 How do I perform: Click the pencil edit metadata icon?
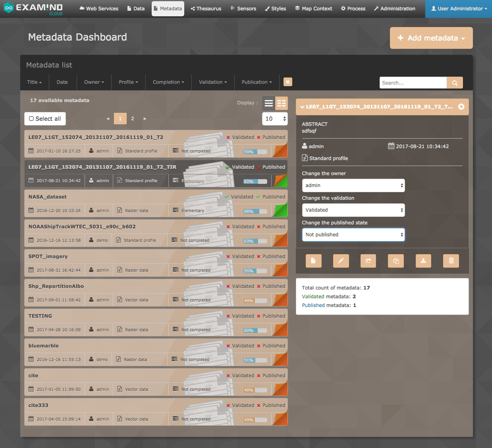341,261
